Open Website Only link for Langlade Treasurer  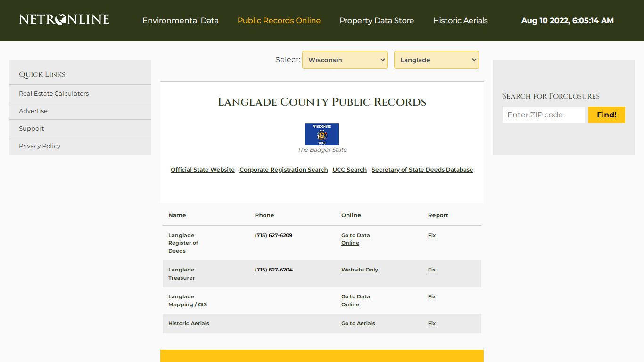click(x=360, y=270)
